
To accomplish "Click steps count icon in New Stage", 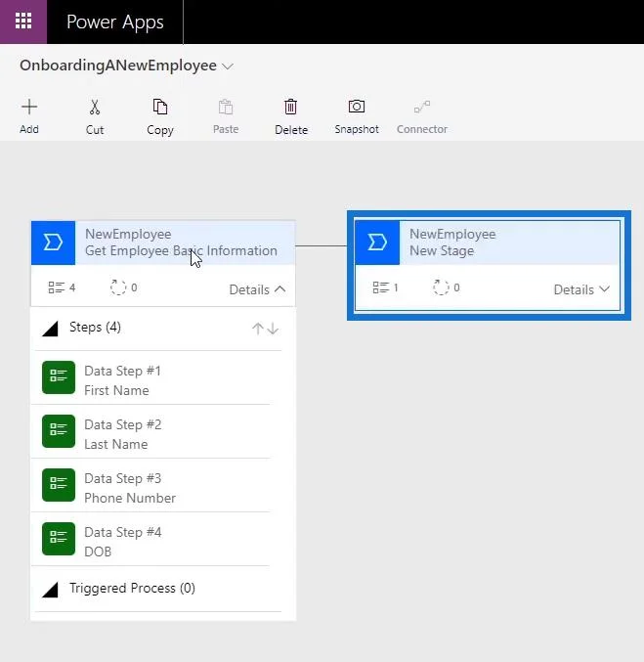I will coord(381,287).
